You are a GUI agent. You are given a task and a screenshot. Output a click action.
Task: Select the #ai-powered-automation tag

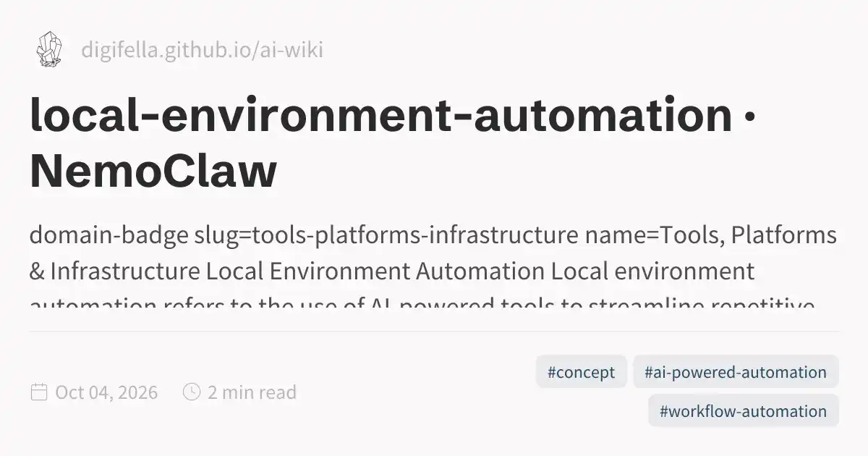tap(736, 372)
